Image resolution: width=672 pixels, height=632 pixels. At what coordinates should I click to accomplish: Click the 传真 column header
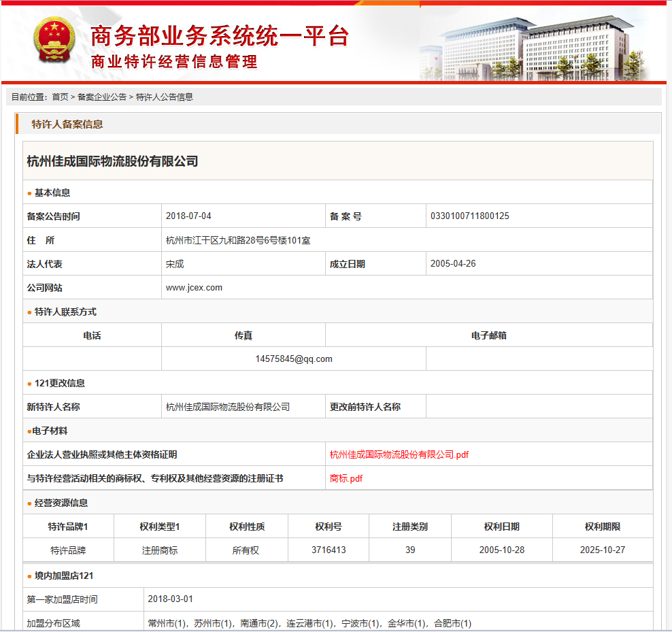(243, 335)
